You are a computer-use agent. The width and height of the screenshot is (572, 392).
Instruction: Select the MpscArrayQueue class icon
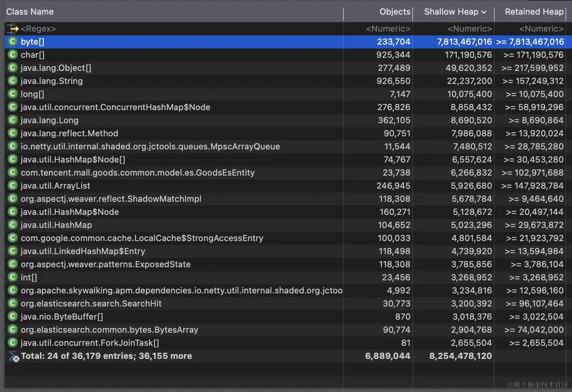(13, 146)
